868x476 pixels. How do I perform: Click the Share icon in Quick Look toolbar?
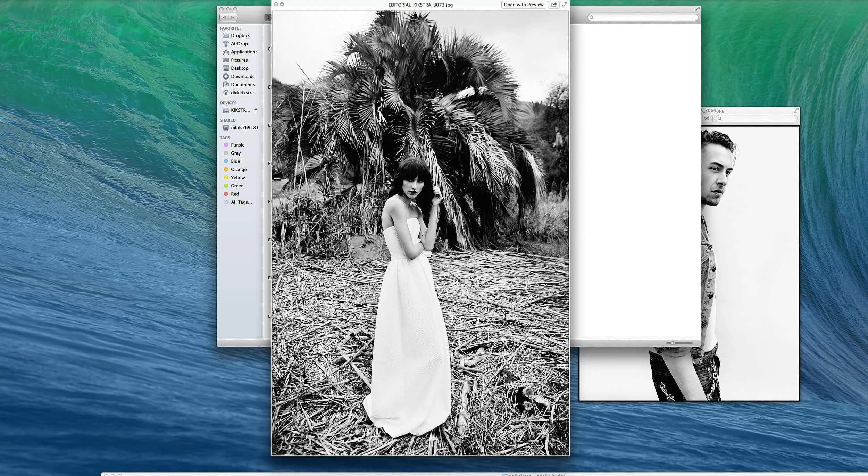coord(554,5)
